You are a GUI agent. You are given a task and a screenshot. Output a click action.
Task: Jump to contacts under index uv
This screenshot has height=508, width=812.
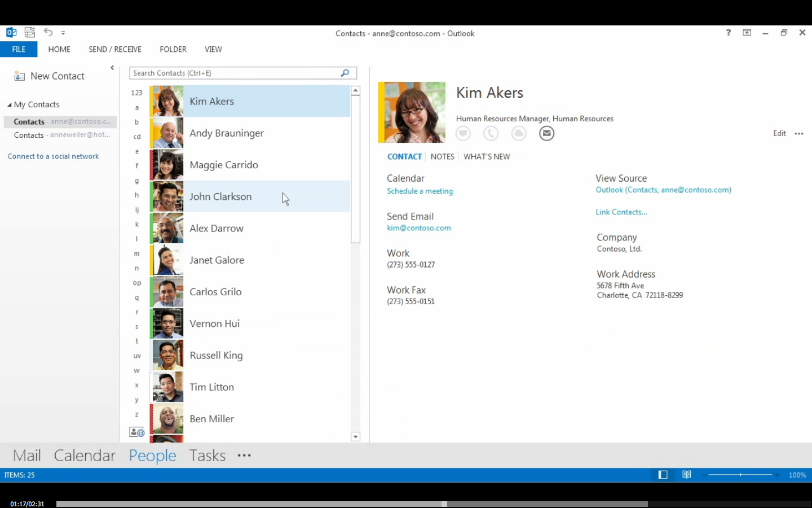(x=136, y=356)
